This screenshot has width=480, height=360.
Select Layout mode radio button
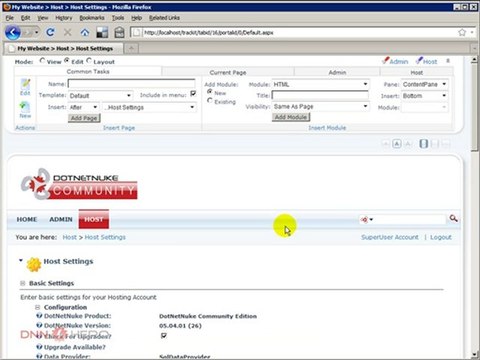pyautogui.click(x=89, y=61)
